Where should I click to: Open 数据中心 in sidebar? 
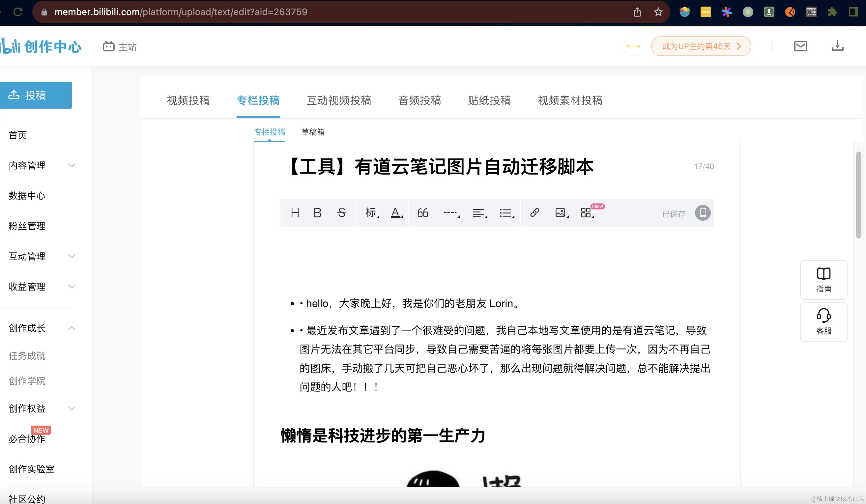pyautogui.click(x=27, y=195)
